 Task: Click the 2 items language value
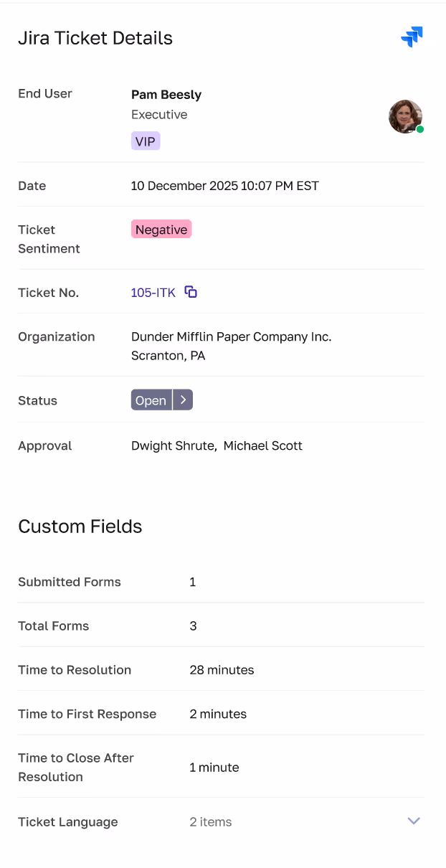click(x=211, y=822)
